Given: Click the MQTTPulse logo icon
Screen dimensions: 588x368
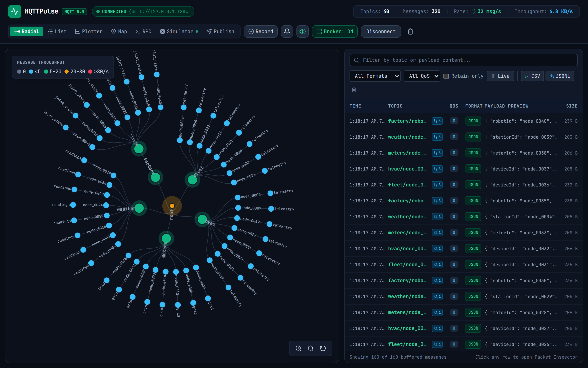Looking at the screenshot, I should coord(14,11).
